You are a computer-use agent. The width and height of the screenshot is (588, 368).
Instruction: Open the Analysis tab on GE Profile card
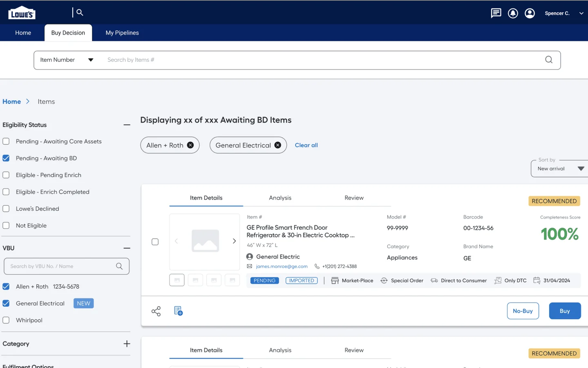click(280, 198)
